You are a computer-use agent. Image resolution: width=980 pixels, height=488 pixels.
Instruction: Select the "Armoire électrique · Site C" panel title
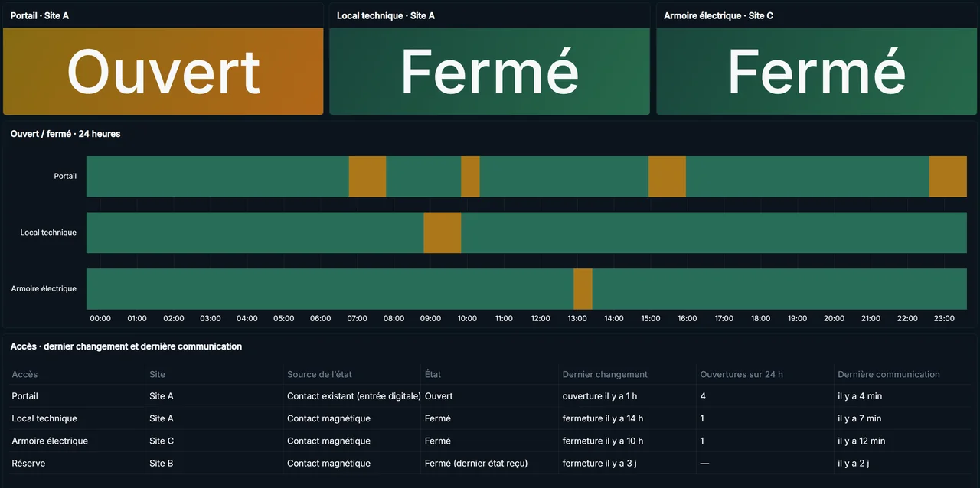coord(718,15)
